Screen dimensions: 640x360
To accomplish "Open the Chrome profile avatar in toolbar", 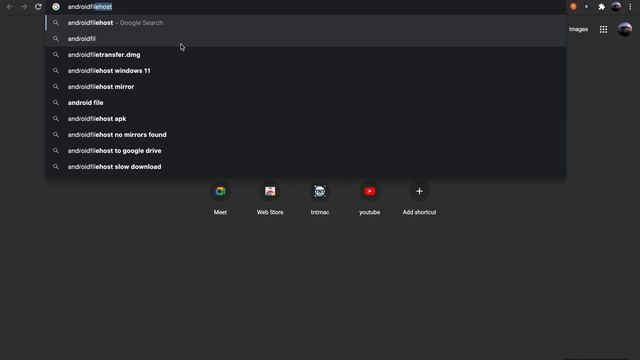I will click(616, 7).
